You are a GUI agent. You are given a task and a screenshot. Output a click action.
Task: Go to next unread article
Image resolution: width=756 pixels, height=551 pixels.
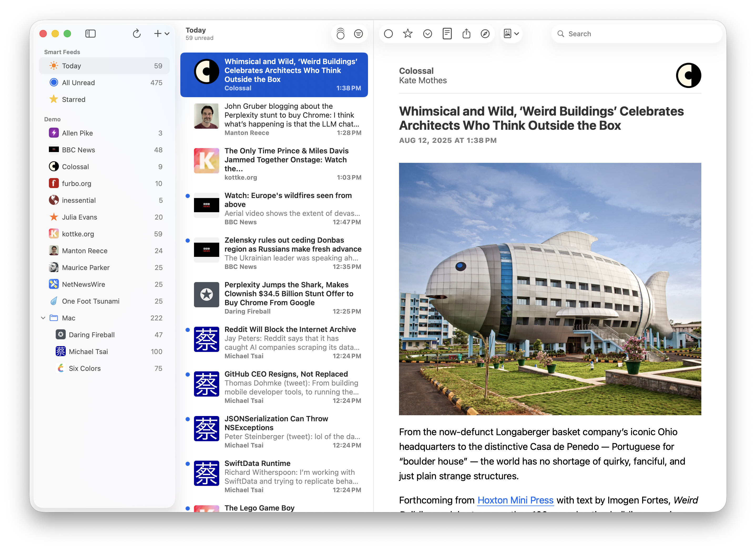pyautogui.click(x=427, y=34)
